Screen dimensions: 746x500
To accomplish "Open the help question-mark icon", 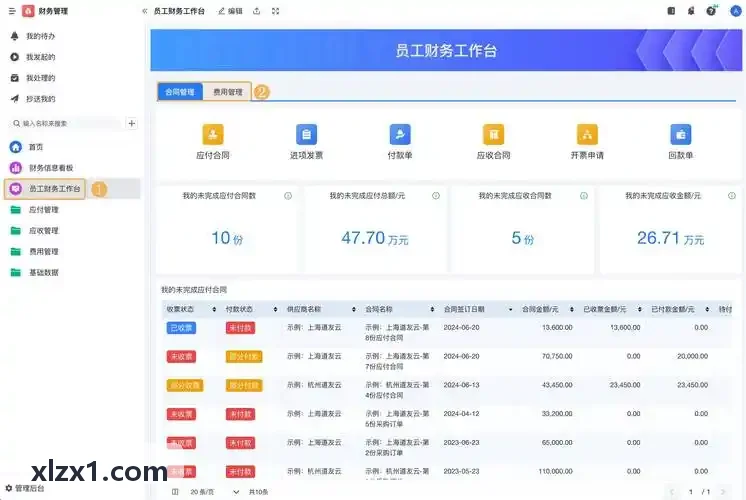I will (711, 11).
